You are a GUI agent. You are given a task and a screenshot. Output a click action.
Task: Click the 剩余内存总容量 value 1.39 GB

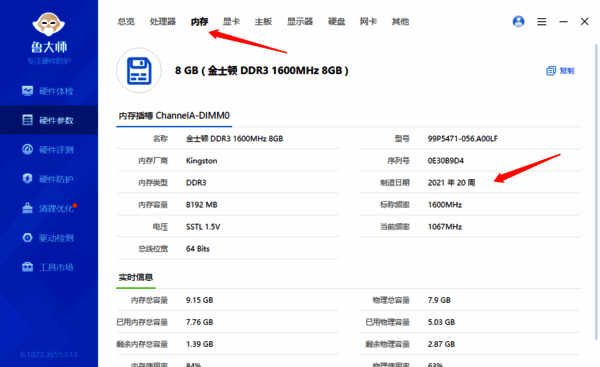coord(199,344)
